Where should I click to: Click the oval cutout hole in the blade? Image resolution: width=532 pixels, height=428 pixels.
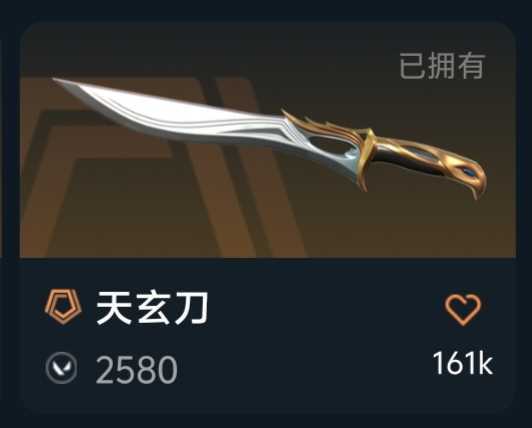pyautogui.click(x=329, y=145)
